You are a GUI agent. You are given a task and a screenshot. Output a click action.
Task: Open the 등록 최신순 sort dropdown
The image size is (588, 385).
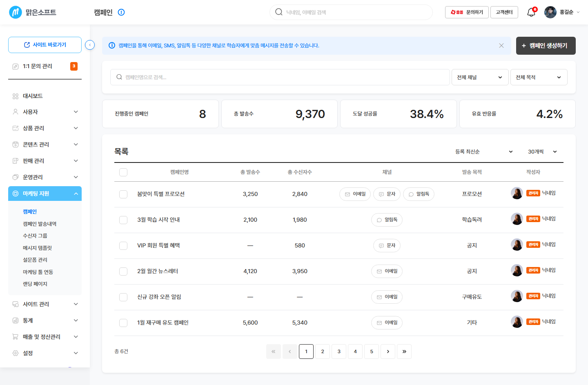[x=484, y=151]
